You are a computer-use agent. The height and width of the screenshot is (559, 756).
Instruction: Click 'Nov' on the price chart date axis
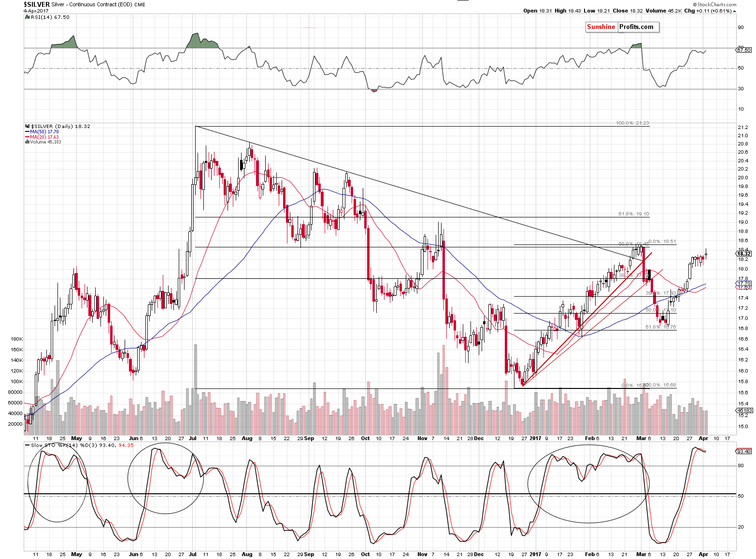click(x=422, y=439)
